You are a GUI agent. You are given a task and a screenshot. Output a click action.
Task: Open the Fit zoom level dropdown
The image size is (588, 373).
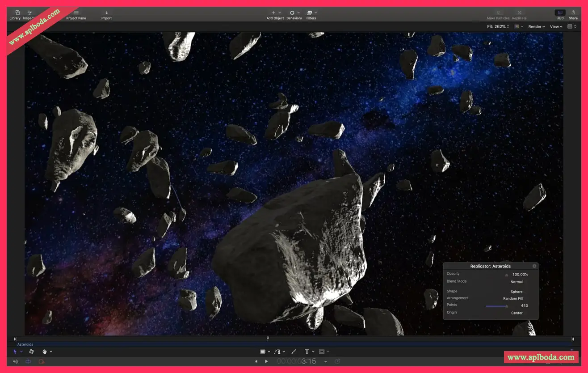coord(498,27)
